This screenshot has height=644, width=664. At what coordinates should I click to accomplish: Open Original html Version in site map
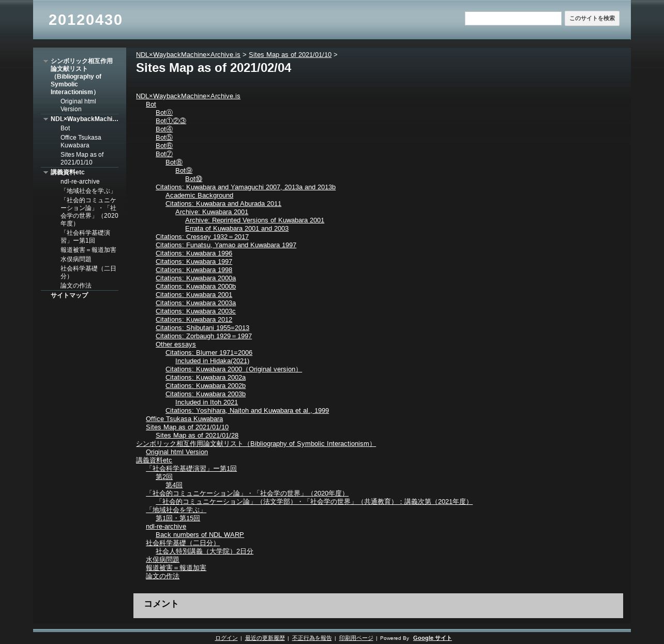click(177, 452)
